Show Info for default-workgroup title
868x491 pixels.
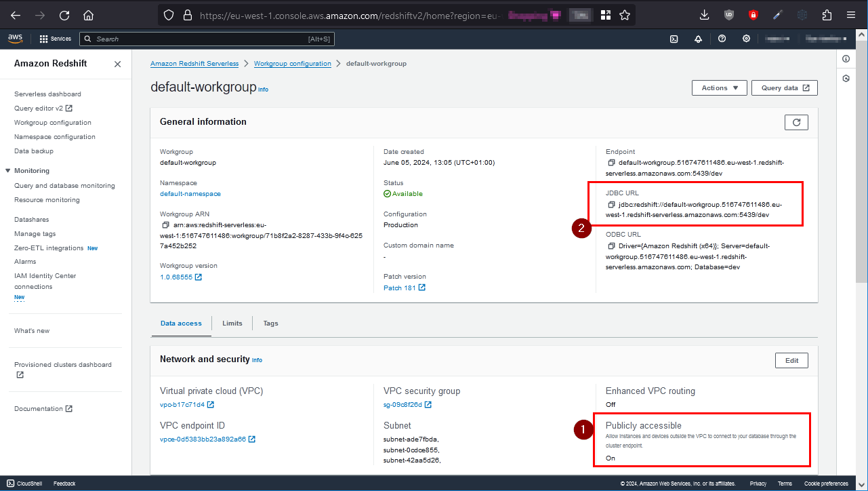point(264,90)
